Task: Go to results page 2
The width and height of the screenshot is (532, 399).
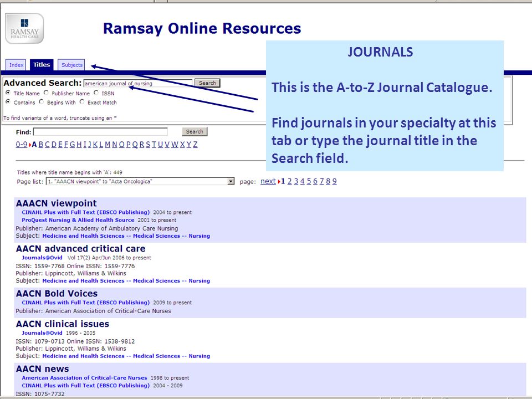Action: coord(289,181)
